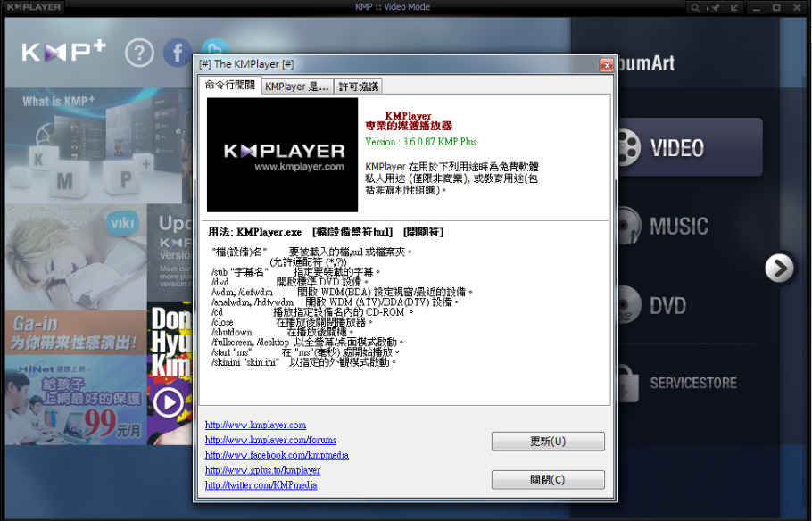Click the KMP+ logo
812x521 pixels.
[63, 52]
